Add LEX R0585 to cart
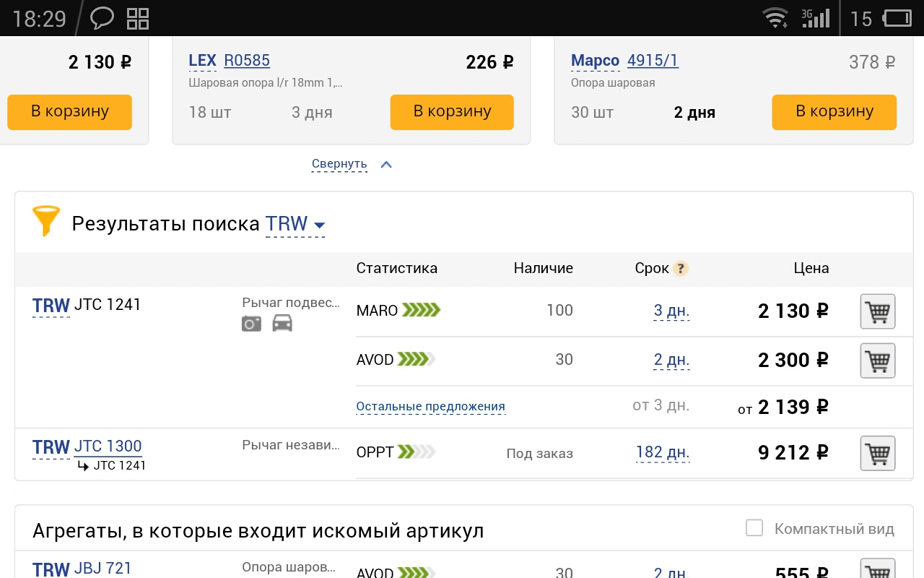Image resolution: width=924 pixels, height=578 pixels. pyautogui.click(x=452, y=112)
